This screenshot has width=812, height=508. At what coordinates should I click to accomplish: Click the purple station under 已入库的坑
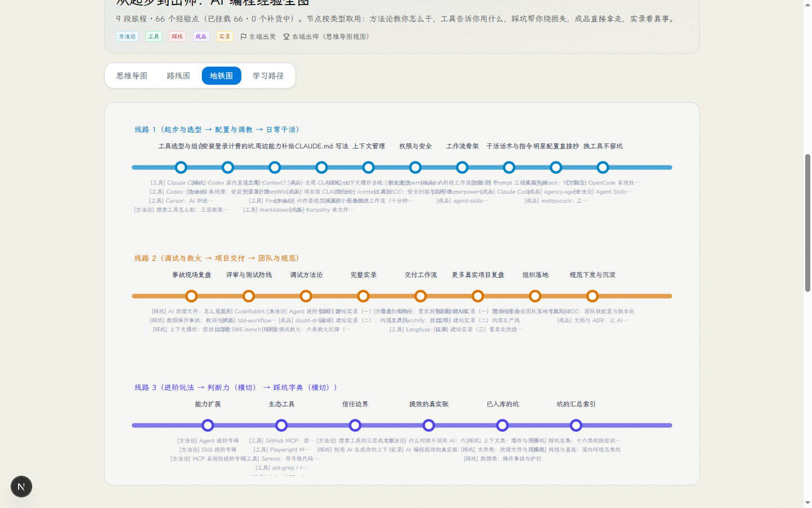(x=502, y=425)
